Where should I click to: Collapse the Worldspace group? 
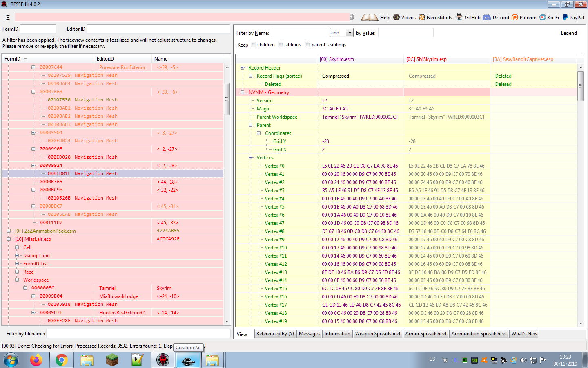17,280
